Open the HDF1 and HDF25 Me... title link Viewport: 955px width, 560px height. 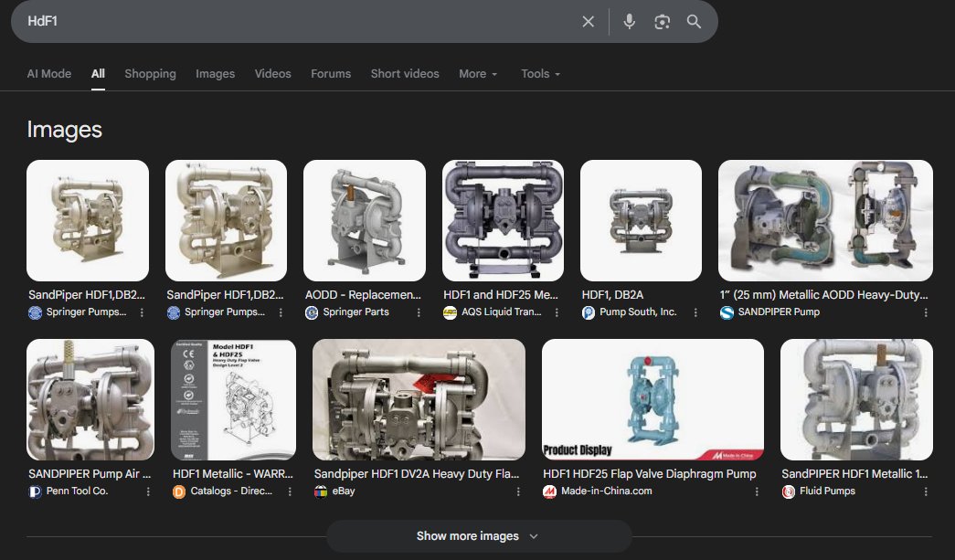click(x=501, y=294)
